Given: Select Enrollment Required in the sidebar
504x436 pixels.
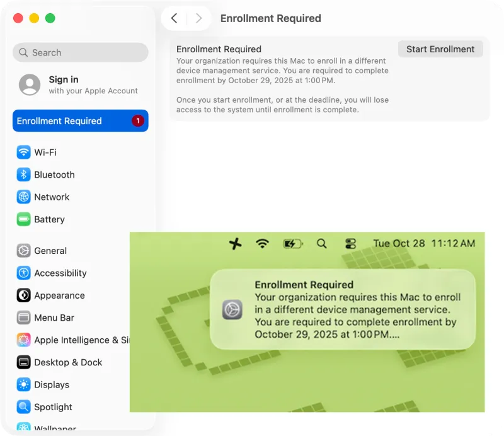Looking at the screenshot, I should 80,121.
